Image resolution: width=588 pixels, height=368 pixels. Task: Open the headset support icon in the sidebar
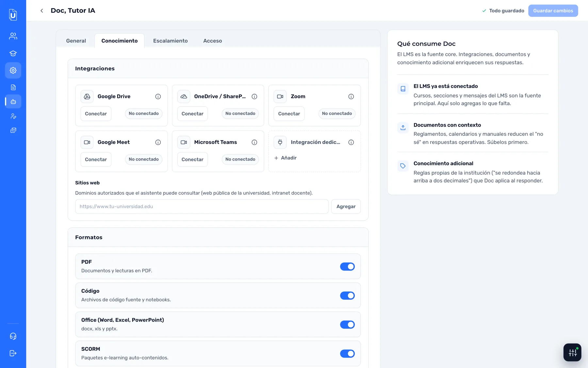(x=13, y=336)
